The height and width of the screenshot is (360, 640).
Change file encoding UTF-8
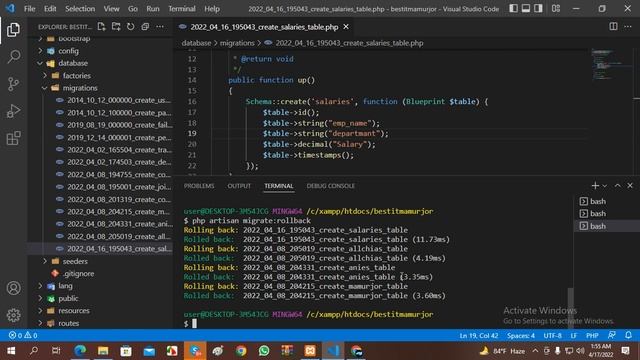point(553,336)
